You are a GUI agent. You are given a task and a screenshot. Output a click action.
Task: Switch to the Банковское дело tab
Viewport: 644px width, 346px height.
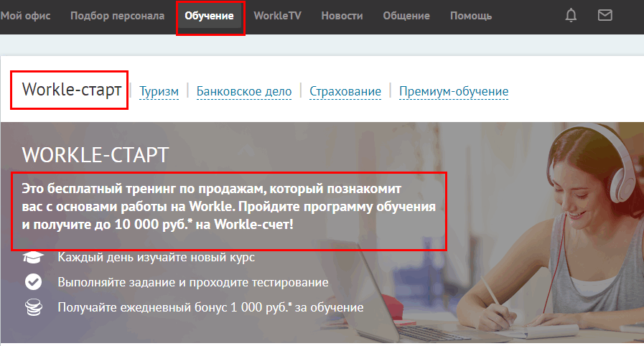tap(244, 91)
